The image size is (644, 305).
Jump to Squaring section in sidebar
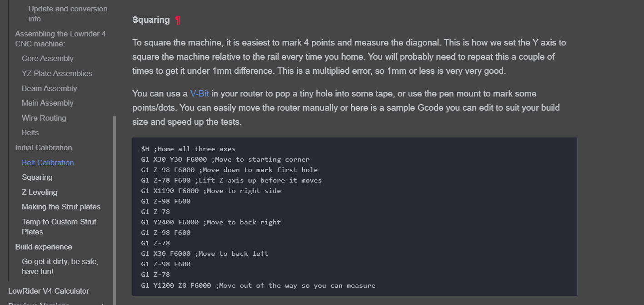pyautogui.click(x=37, y=177)
